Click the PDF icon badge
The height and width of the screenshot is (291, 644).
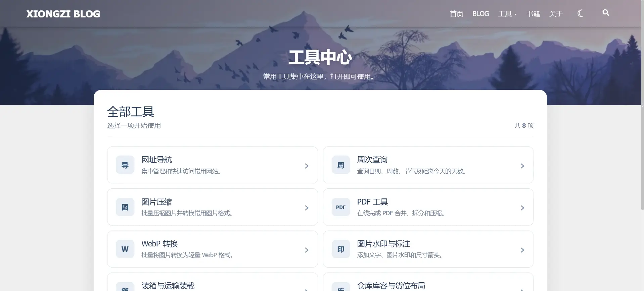tap(341, 207)
